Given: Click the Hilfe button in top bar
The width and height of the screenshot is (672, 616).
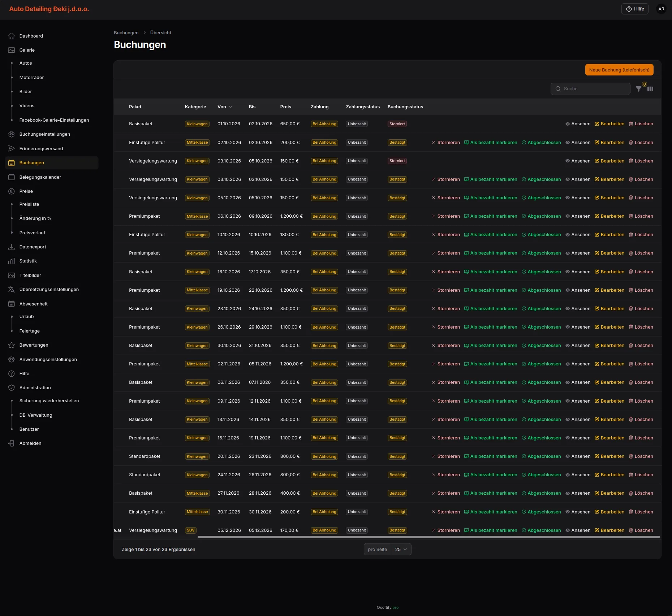Looking at the screenshot, I should tap(635, 9).
